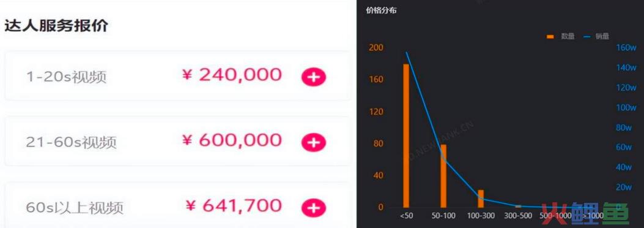
Task: Click the blue 销量 line peak point
Action: click(x=405, y=52)
